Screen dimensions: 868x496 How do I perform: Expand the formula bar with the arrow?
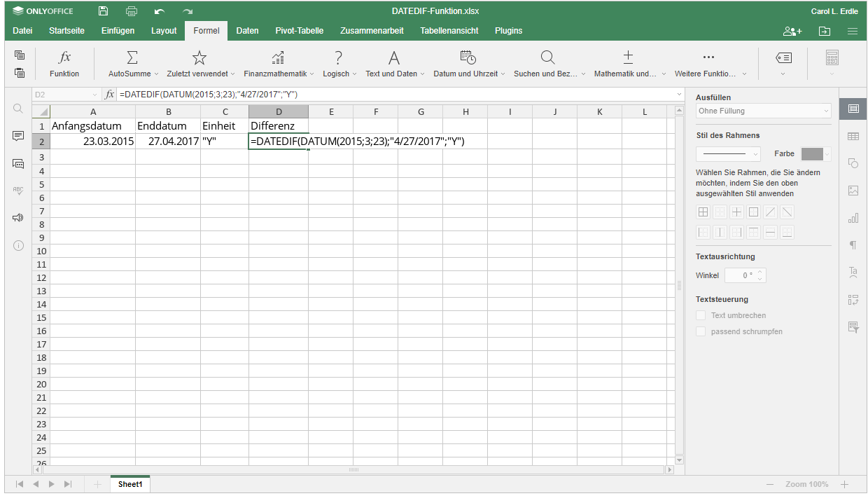(x=679, y=94)
